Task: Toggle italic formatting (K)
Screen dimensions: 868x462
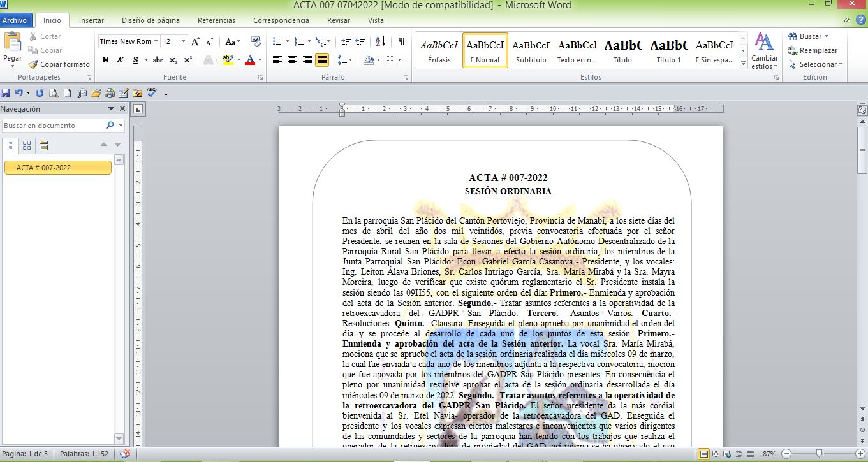Action: pos(120,60)
